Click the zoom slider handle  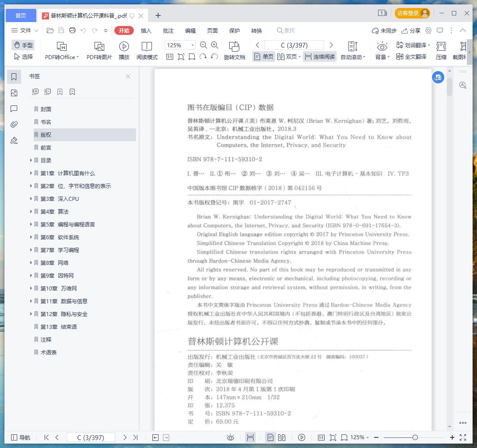[x=415, y=437]
